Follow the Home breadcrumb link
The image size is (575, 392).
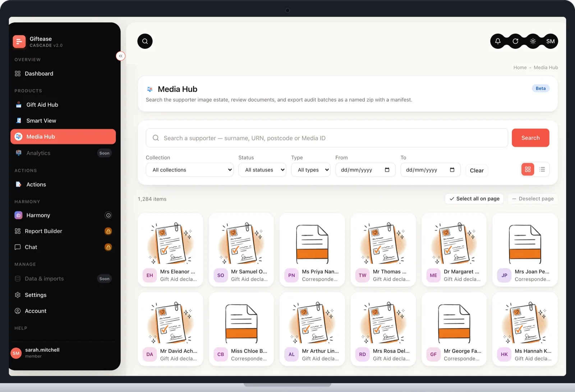520,68
